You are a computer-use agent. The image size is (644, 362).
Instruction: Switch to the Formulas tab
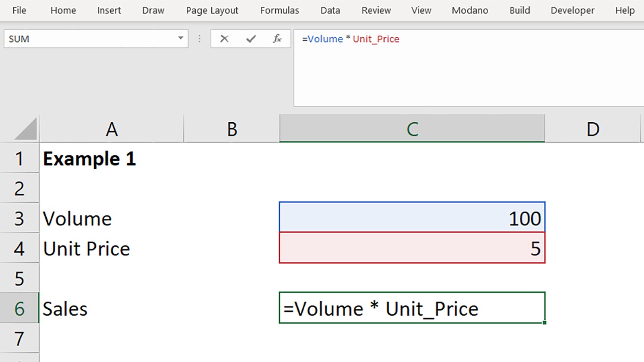[x=279, y=10]
